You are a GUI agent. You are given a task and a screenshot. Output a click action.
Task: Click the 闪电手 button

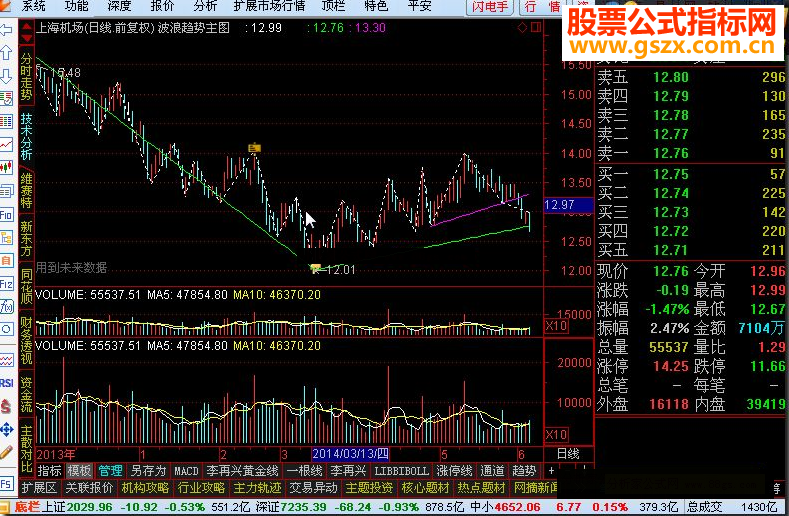click(490, 7)
